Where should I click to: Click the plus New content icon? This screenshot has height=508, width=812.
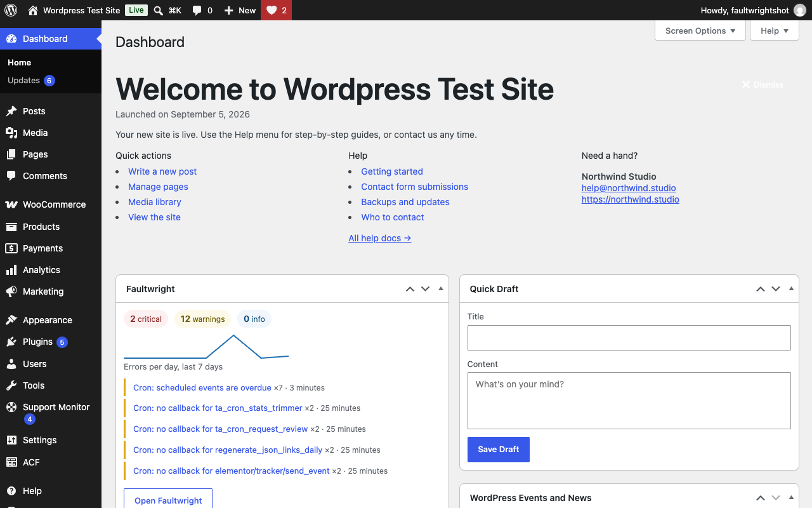[229, 10]
